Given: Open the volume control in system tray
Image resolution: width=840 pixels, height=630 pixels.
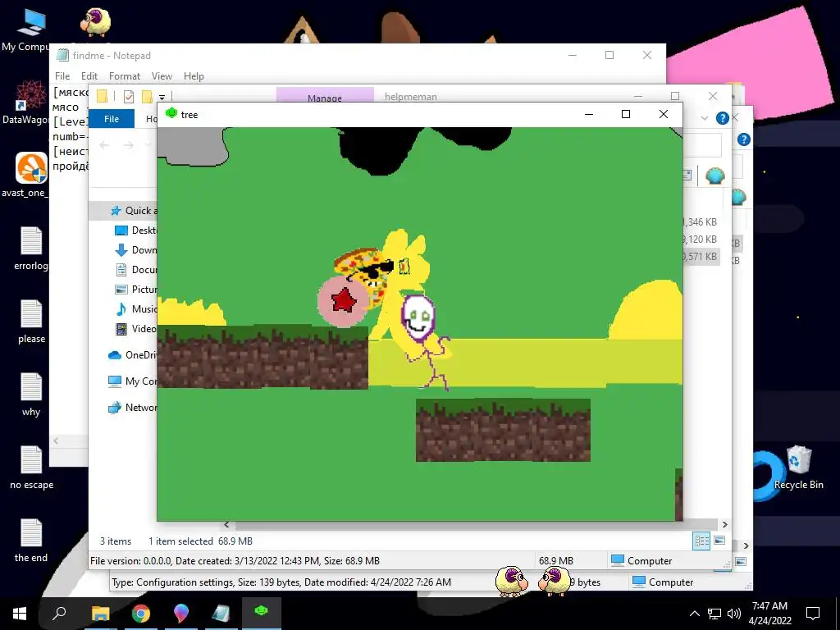Looking at the screenshot, I should click(x=734, y=614).
